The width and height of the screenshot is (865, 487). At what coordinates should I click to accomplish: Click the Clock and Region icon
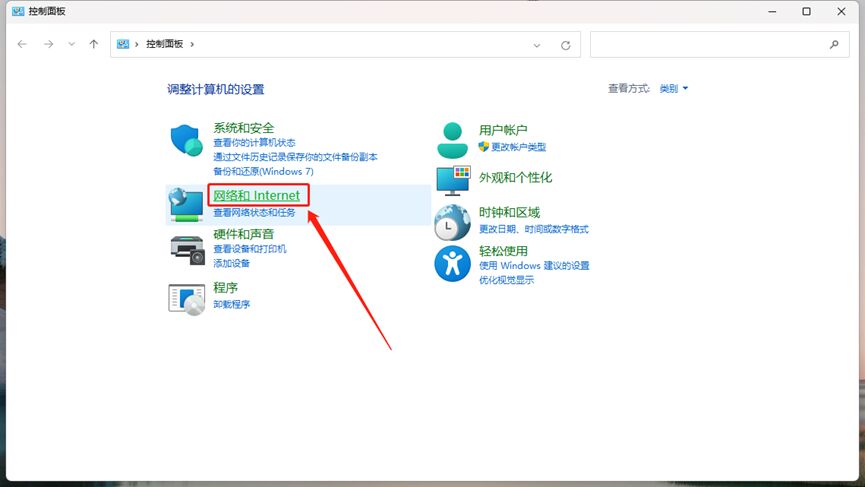tap(453, 223)
